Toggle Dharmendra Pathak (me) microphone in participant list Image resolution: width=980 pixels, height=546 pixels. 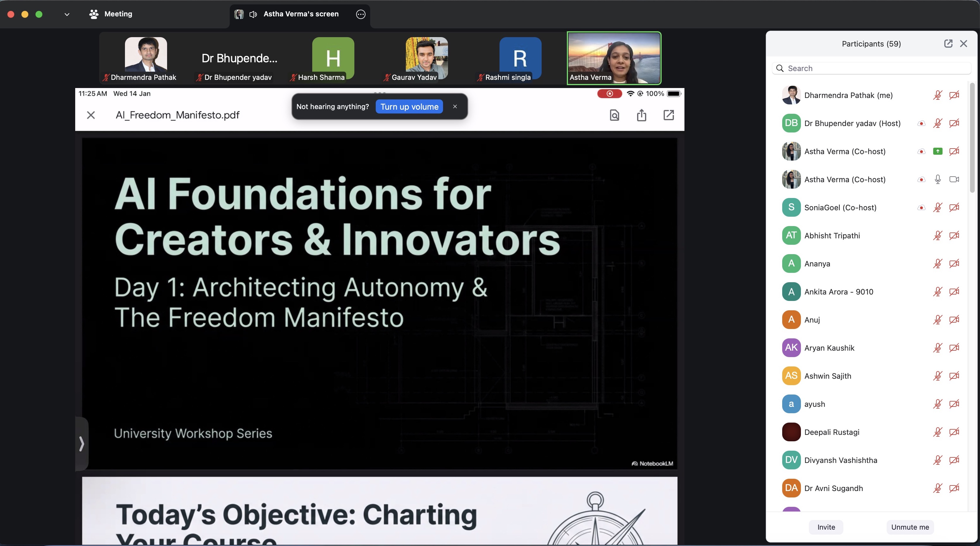point(937,95)
